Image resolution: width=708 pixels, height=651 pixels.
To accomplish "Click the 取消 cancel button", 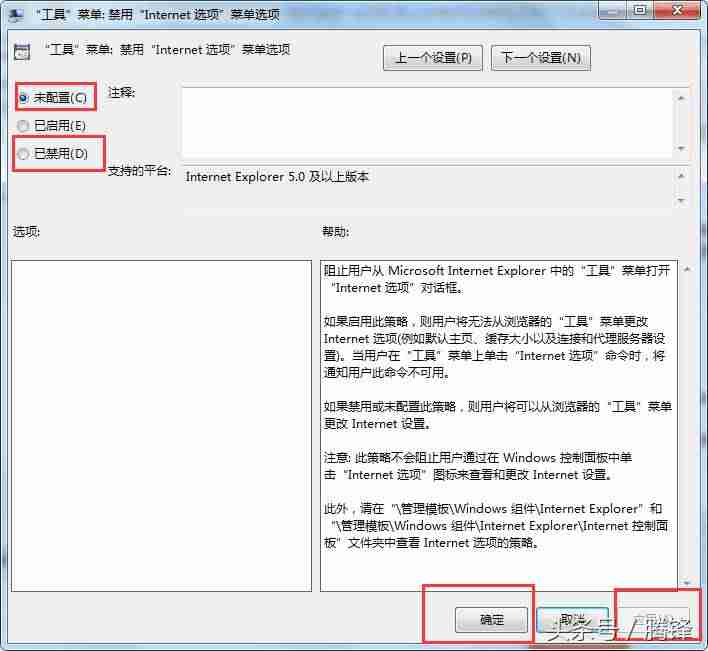I will click(x=573, y=620).
